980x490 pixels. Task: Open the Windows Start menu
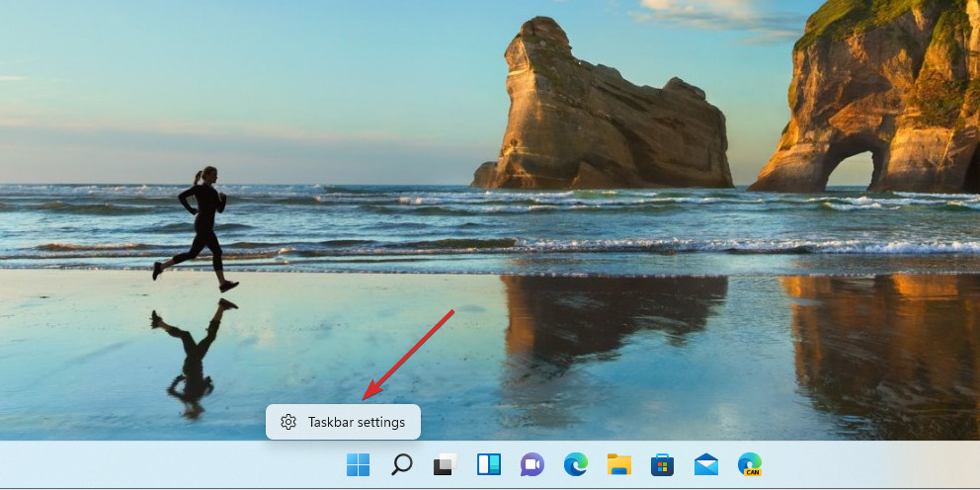[358, 464]
